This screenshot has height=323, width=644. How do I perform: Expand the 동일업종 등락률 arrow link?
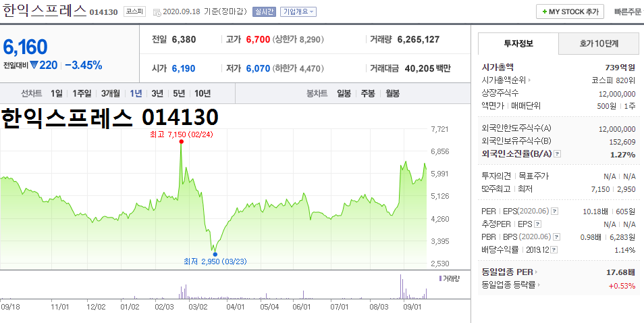[539, 285]
